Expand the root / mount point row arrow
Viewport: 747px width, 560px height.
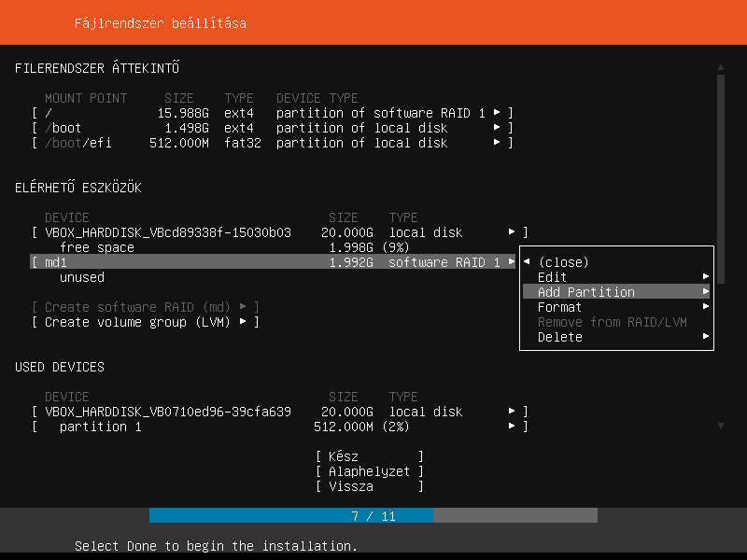pyautogui.click(x=497, y=113)
